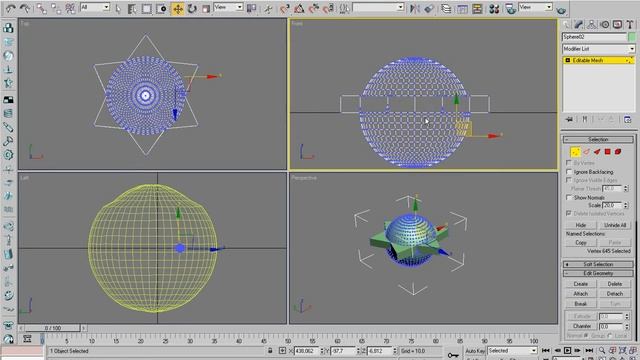The width and height of the screenshot is (640, 360).
Task: Toggle the Spinner Snap icon
Action: coord(329,8)
